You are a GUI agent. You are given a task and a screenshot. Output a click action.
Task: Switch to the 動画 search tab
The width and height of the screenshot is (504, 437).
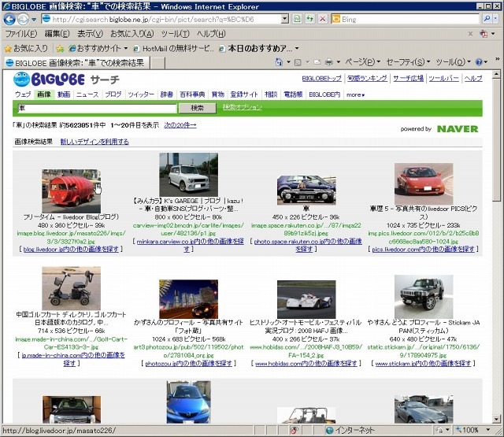click(x=64, y=94)
